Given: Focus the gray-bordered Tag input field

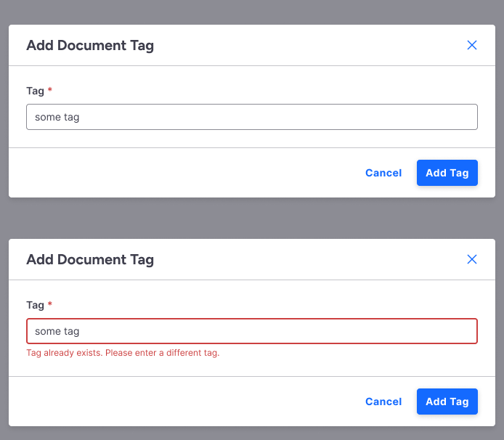Looking at the screenshot, I should coord(290,117).
